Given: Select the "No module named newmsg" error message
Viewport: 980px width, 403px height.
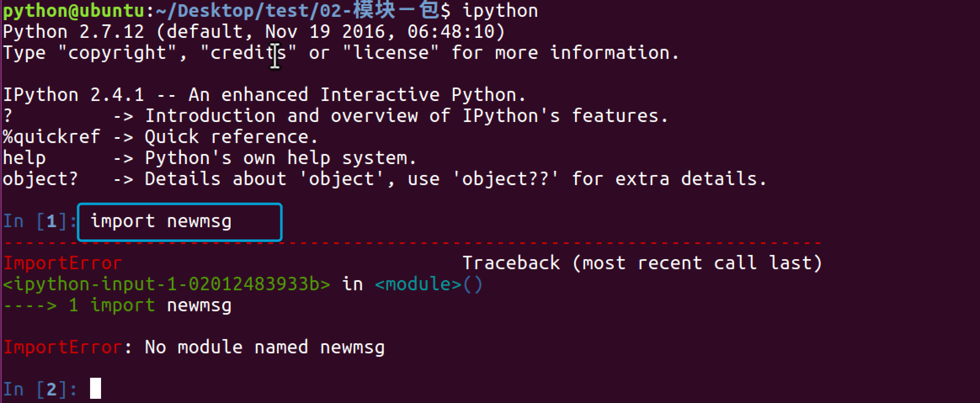Looking at the screenshot, I should pyautogui.click(x=264, y=348).
